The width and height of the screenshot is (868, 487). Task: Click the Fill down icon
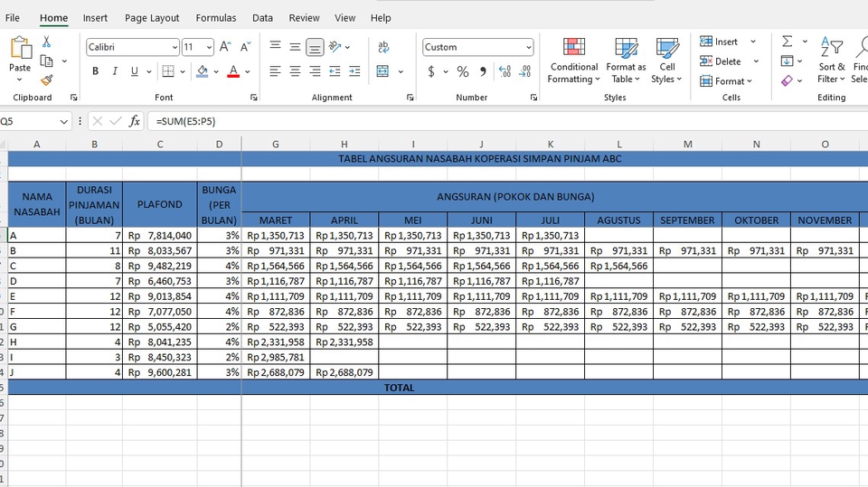click(x=787, y=61)
